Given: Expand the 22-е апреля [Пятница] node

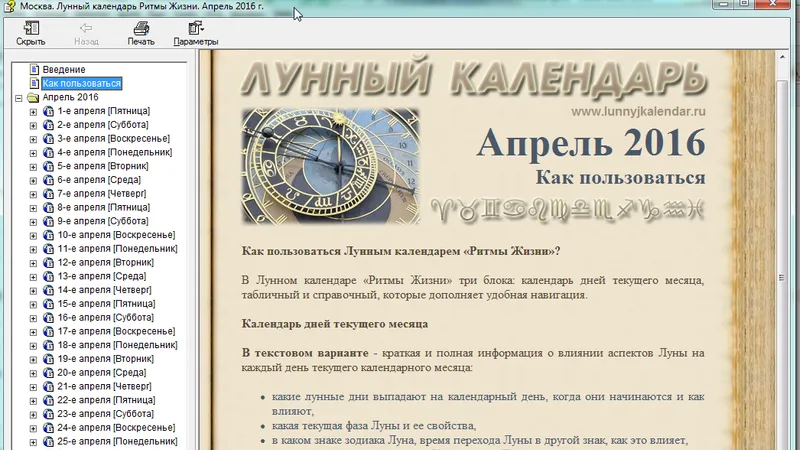Looking at the screenshot, I should (34, 401).
